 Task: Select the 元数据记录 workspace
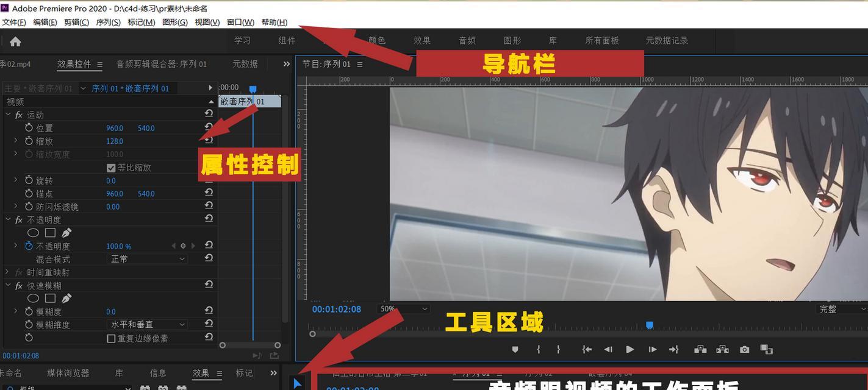point(667,40)
